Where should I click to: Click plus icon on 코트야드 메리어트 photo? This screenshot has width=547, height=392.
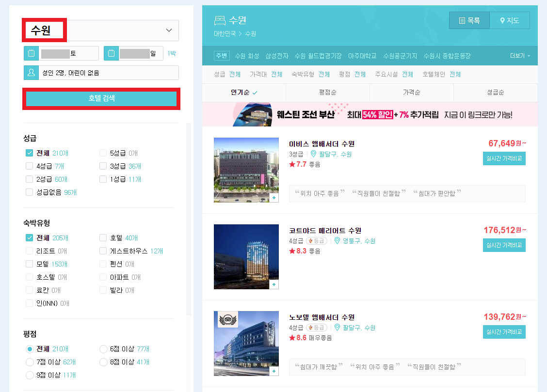pyautogui.click(x=274, y=284)
